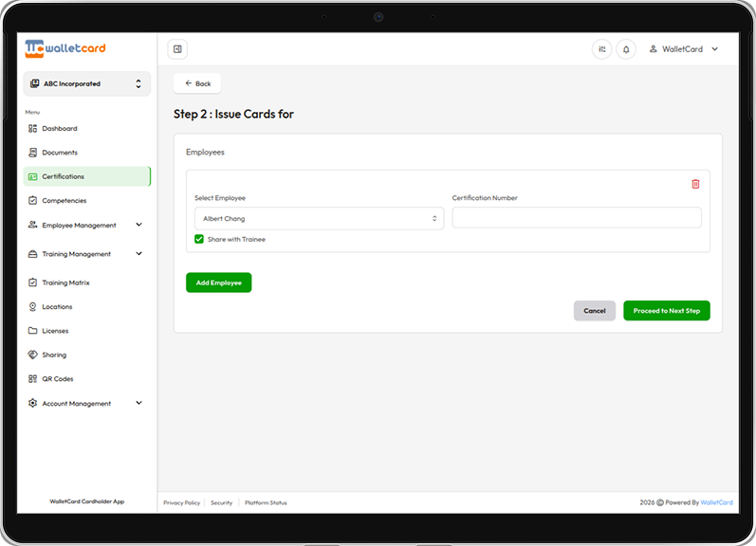
Task: Click the Locations pin icon
Action: click(x=32, y=306)
